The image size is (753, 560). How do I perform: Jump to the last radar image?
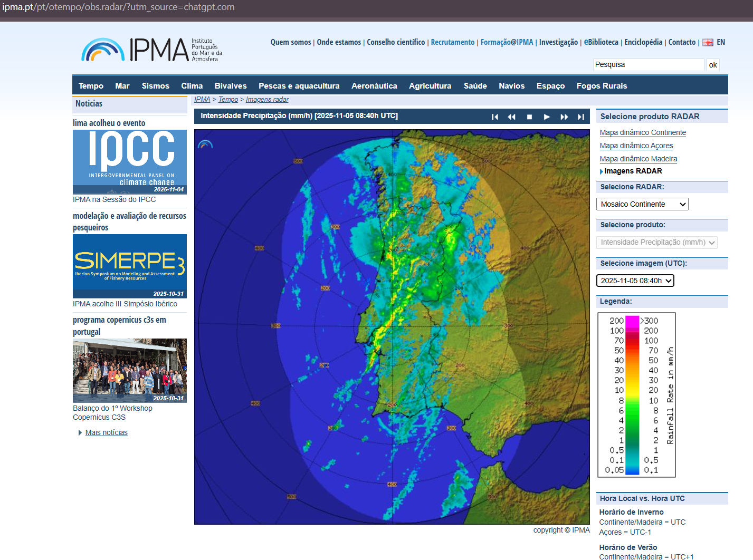[581, 117]
